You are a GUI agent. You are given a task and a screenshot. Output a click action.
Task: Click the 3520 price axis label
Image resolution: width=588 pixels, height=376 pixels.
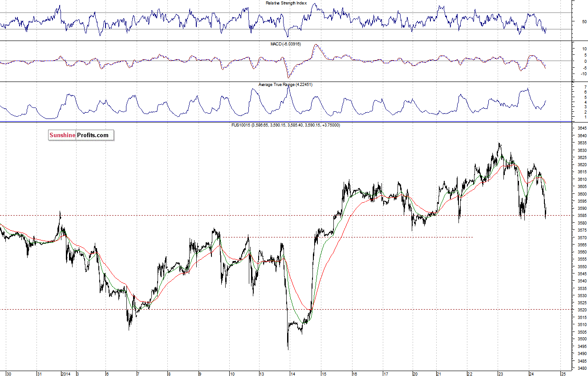[582, 310]
